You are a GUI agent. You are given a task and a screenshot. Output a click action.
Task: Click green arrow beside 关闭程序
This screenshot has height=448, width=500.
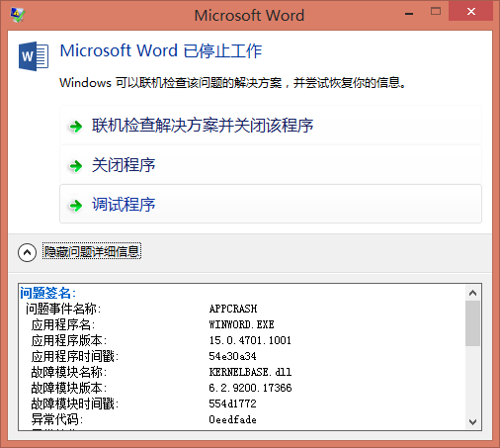(x=75, y=166)
